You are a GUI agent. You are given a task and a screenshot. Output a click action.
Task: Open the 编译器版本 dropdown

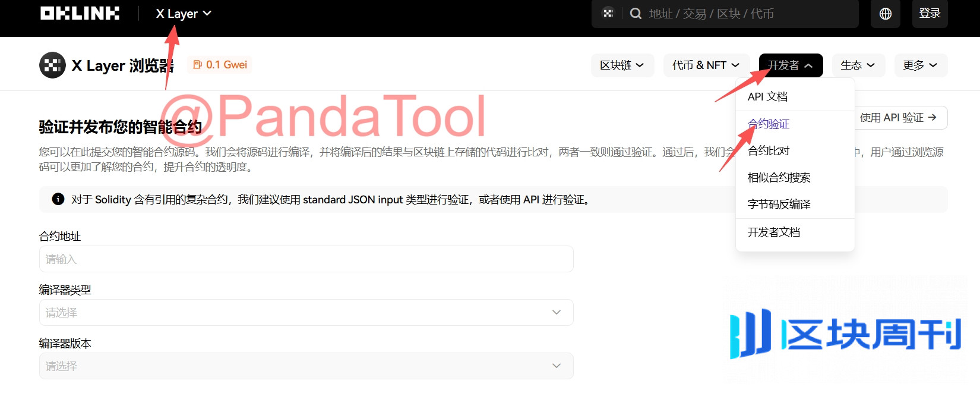coord(306,366)
